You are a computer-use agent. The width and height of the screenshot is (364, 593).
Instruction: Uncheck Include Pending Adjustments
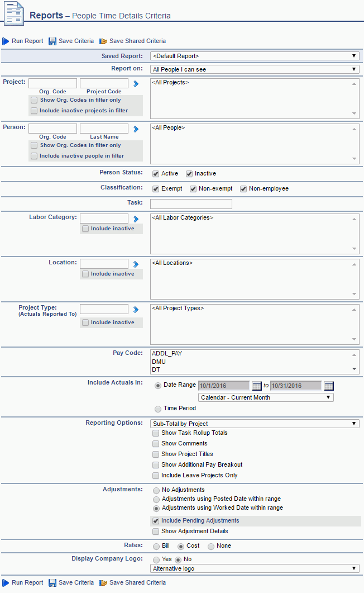156,521
